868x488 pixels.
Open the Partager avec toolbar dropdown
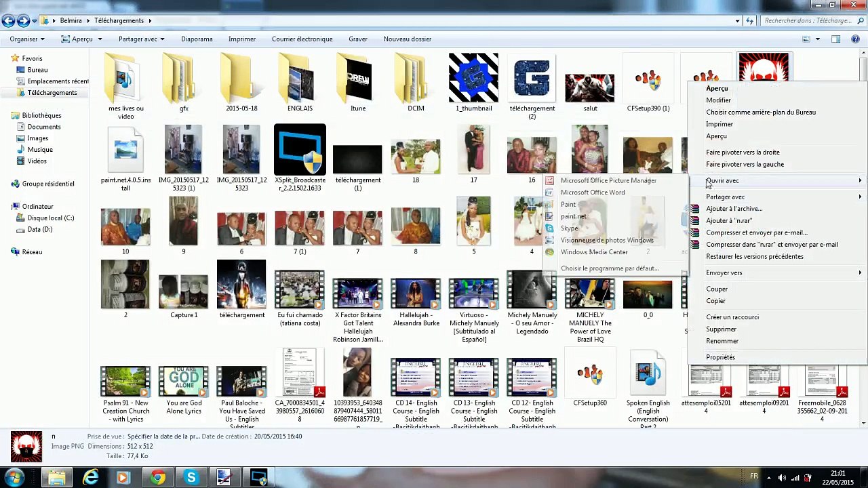coord(142,39)
